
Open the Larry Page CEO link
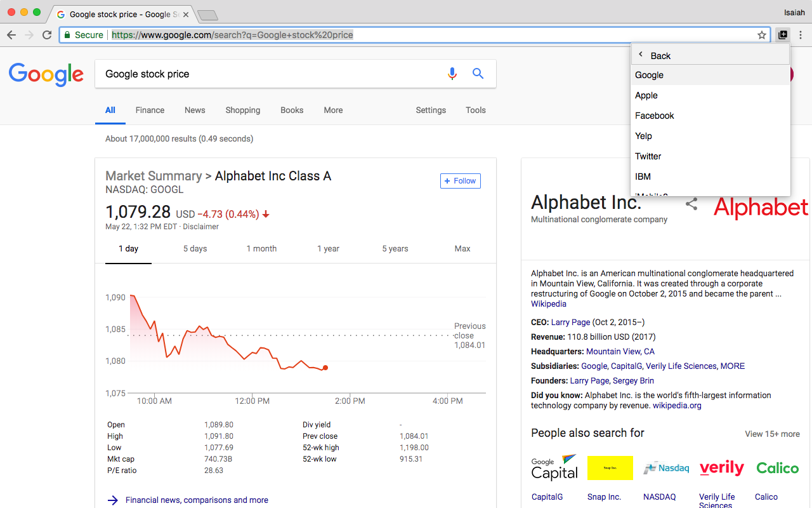coord(570,322)
